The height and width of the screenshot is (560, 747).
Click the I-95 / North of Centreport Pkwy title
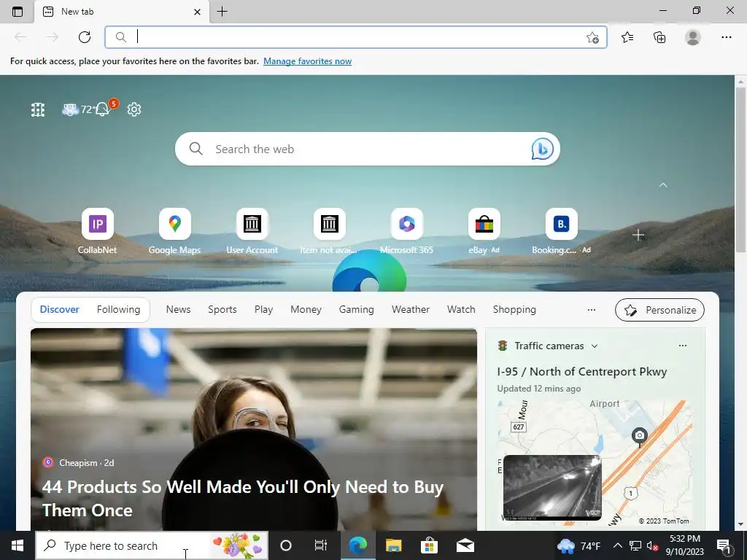point(581,372)
